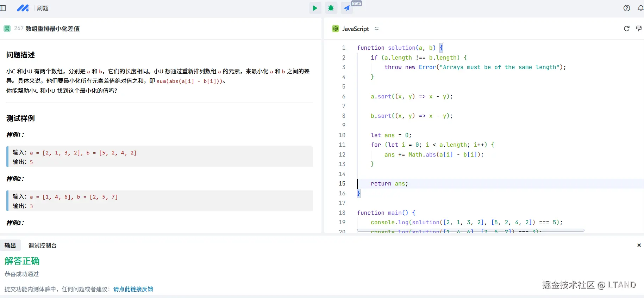Open the help question mark icon
Screen dimensions: 644x298
coord(626,8)
